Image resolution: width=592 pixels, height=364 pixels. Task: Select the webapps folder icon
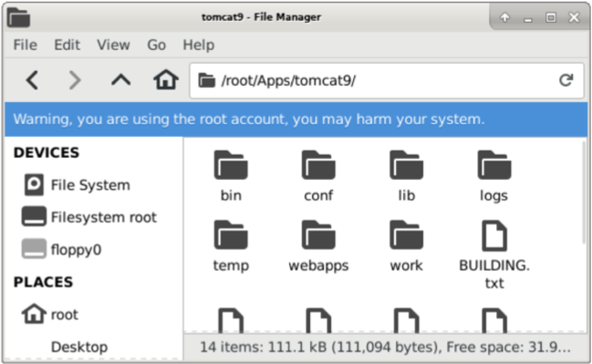pos(318,234)
